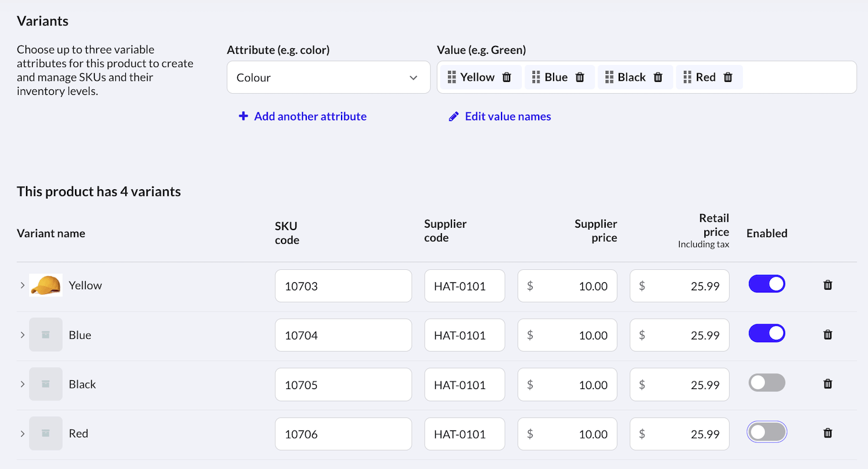Screen dimensions: 868x469
Task: Enable the Black variant toggle
Action: (767, 383)
